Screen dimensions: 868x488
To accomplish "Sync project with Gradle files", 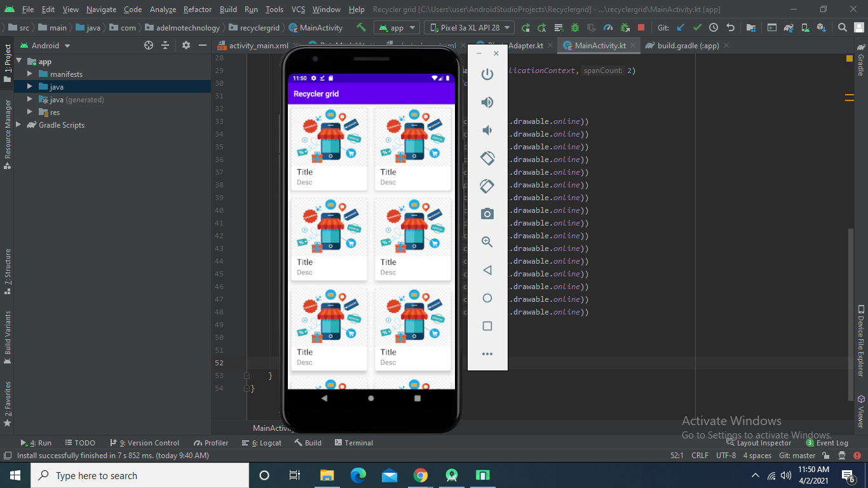I will pyautogui.click(x=788, y=27).
